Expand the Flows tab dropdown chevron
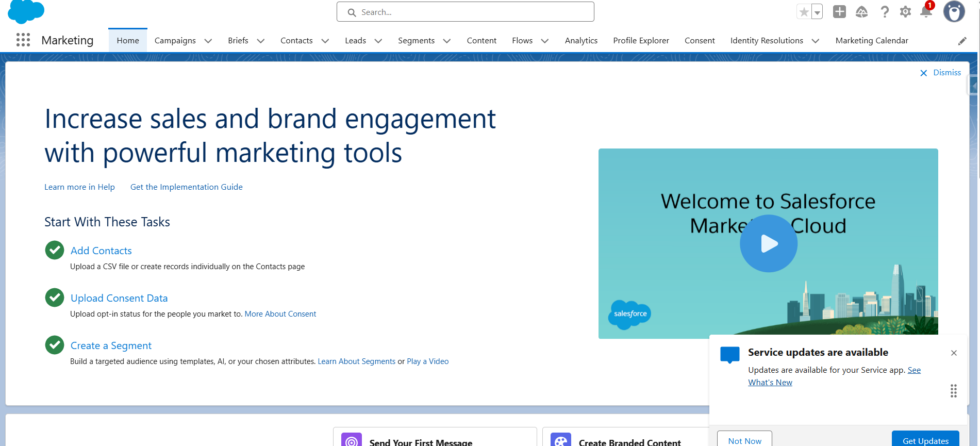The image size is (980, 446). pyautogui.click(x=545, y=41)
